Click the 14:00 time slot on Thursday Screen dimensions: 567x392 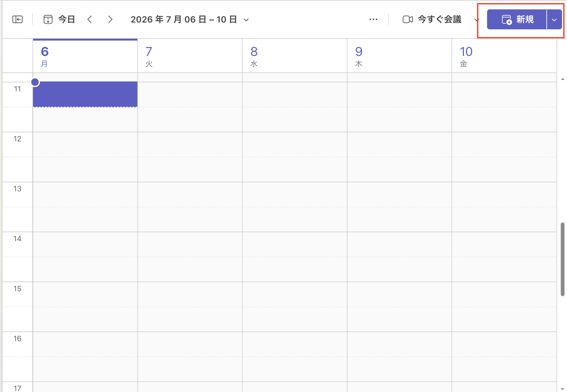pyautogui.click(x=399, y=244)
